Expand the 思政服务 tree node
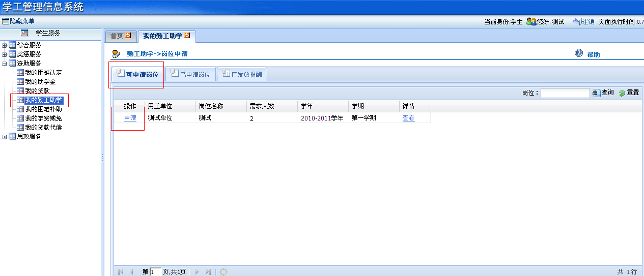The image size is (644, 276). [5, 137]
